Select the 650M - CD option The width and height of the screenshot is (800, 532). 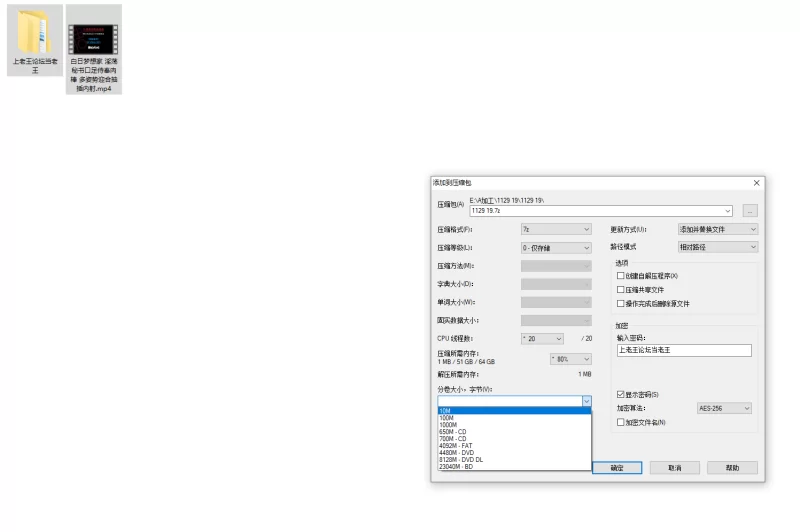pos(514,432)
